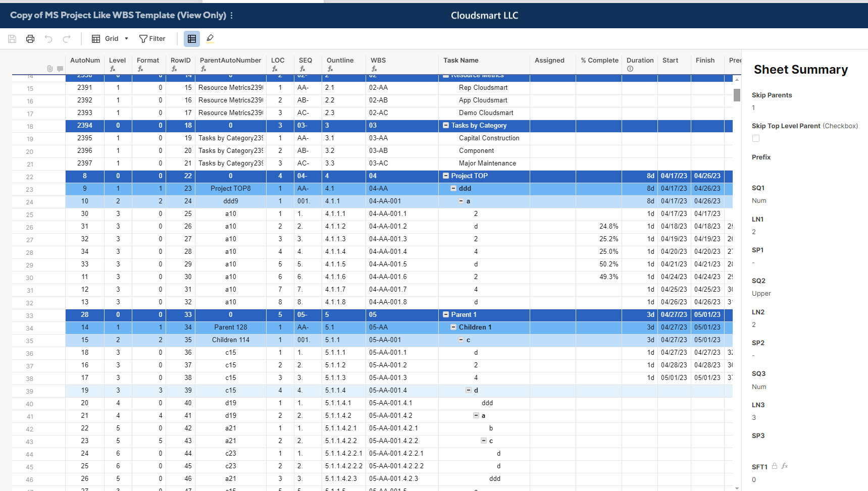The width and height of the screenshot is (868, 491).
Task: Click the formula icon next to SFT1
Action: pyautogui.click(x=785, y=466)
